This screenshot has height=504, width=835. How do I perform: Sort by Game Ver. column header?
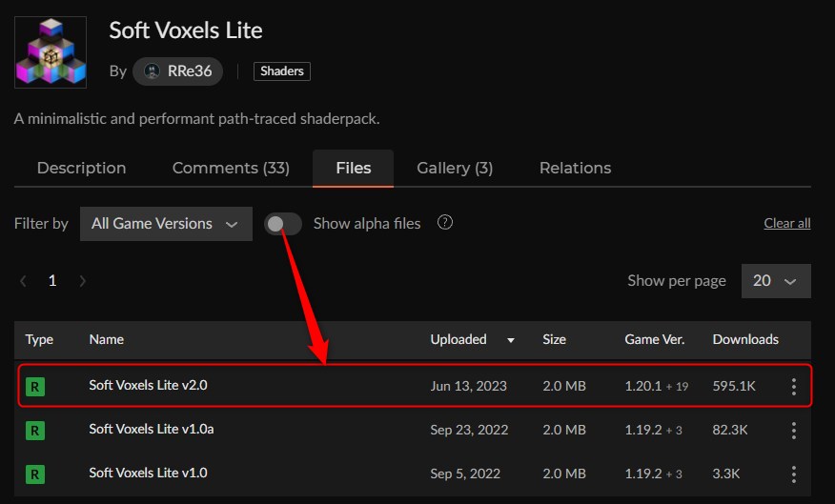coord(655,339)
